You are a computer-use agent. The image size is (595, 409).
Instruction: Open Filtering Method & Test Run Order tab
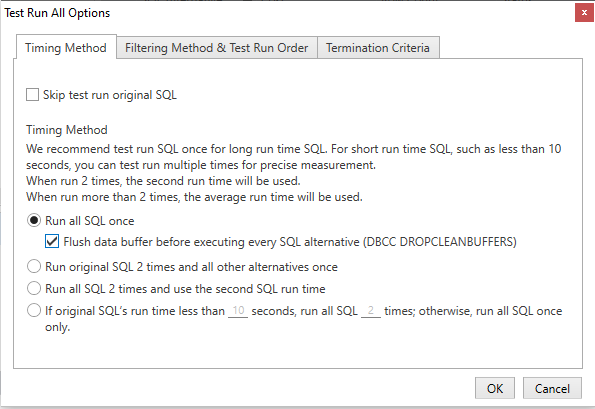click(217, 48)
